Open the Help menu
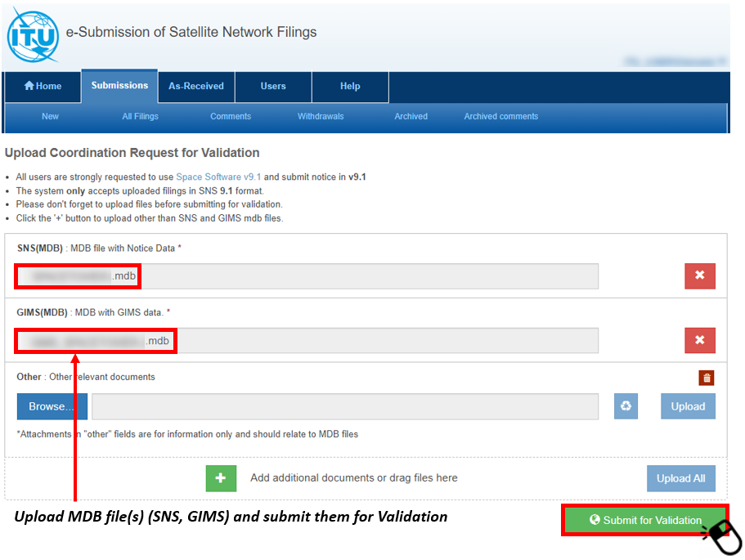Image resolution: width=745 pixels, height=560 pixels. (349, 86)
